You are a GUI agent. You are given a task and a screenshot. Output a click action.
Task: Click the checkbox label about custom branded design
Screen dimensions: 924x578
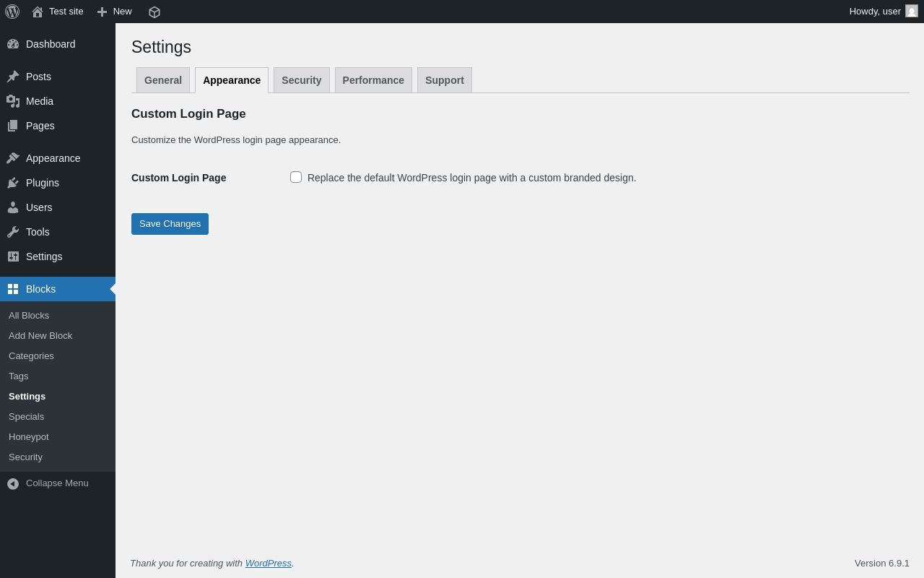point(472,178)
